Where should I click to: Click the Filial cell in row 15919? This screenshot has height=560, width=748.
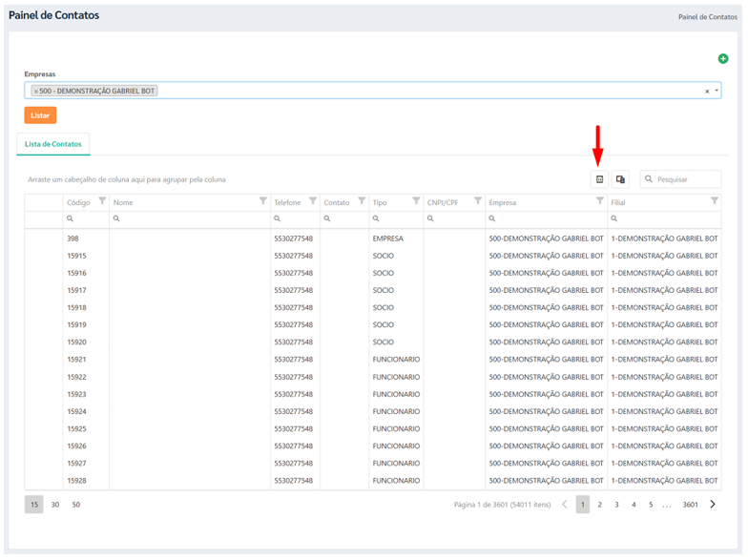[x=664, y=324]
